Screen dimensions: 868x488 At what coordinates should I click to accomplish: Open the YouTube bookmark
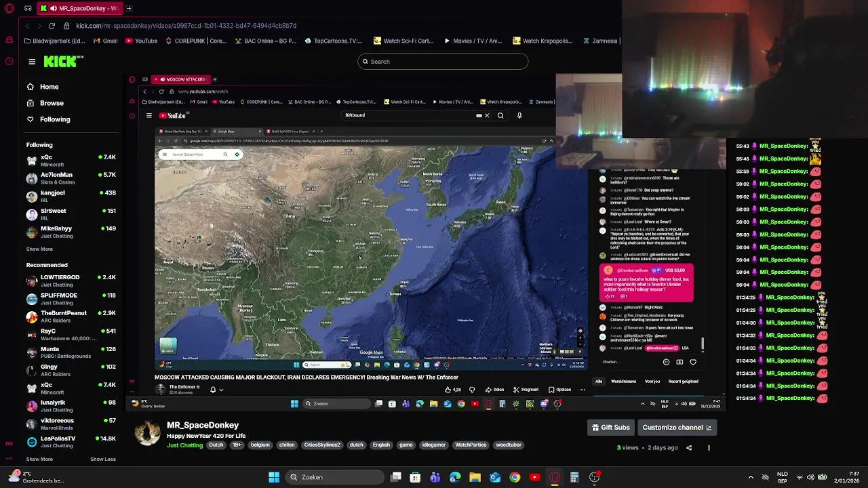140,41
